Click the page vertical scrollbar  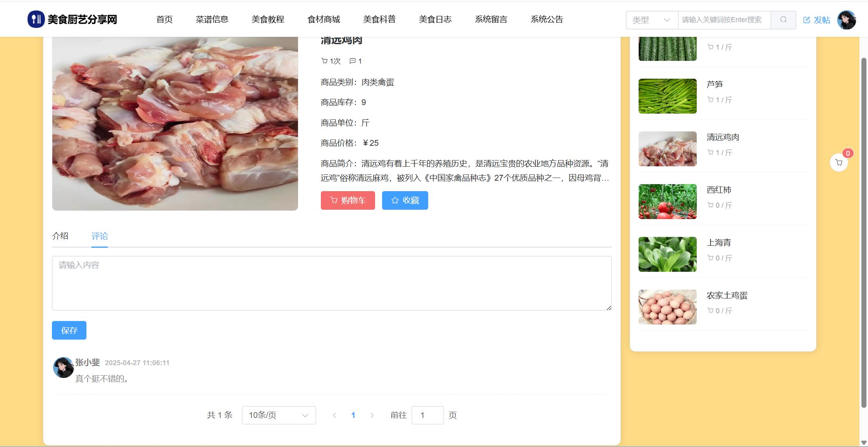point(863,233)
